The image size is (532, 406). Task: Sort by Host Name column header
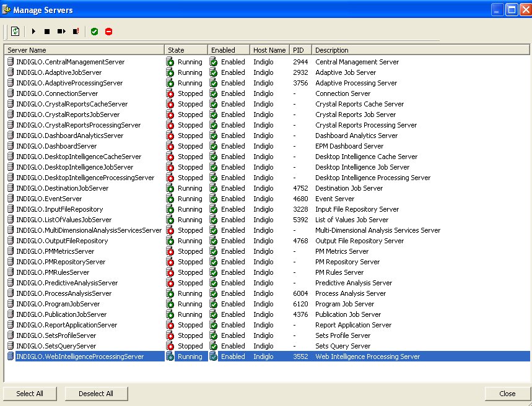click(269, 50)
